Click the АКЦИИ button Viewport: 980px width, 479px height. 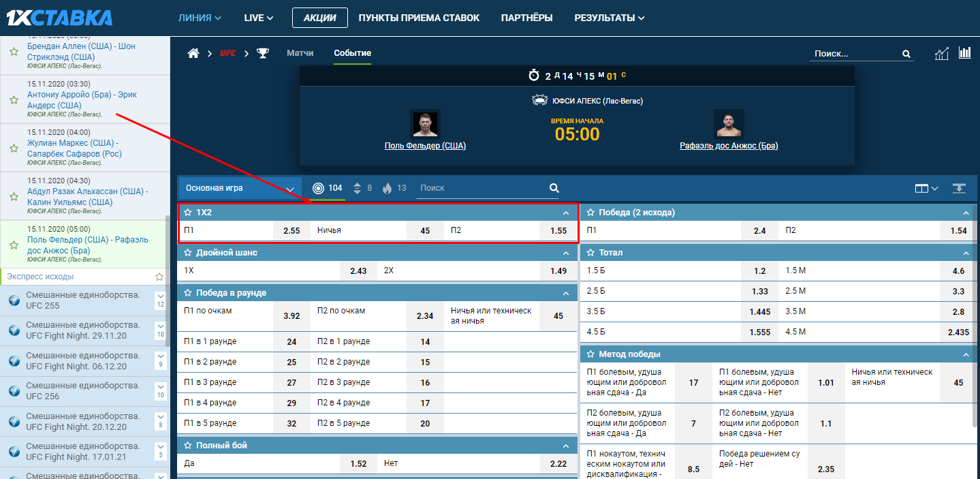(x=319, y=18)
